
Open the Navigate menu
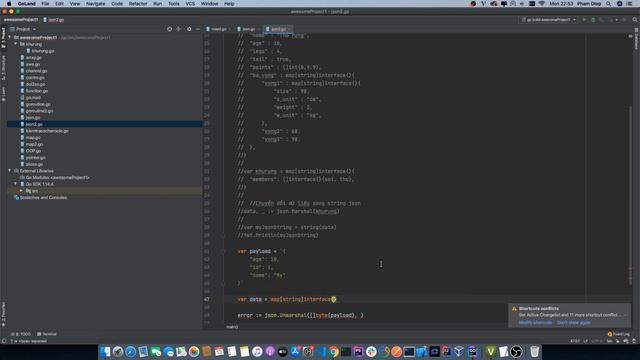click(96, 4)
